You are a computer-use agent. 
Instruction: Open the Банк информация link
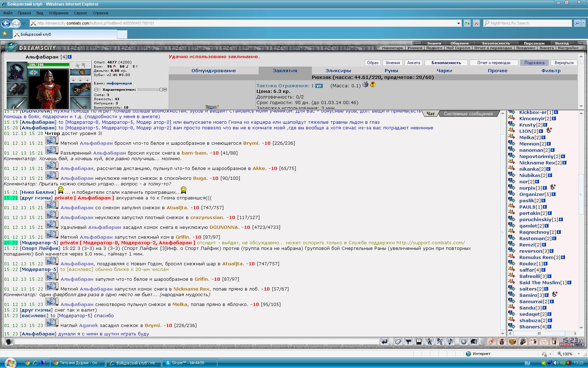click(119, 83)
